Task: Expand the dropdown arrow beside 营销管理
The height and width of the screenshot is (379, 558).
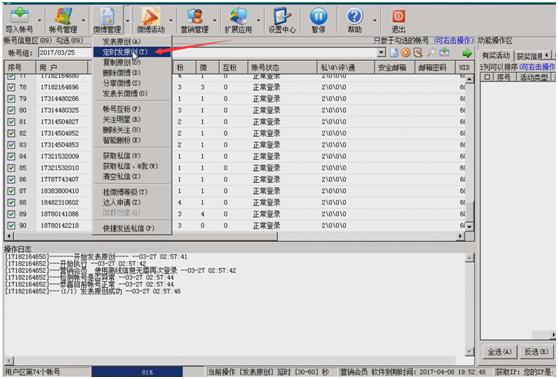Action: (x=215, y=21)
